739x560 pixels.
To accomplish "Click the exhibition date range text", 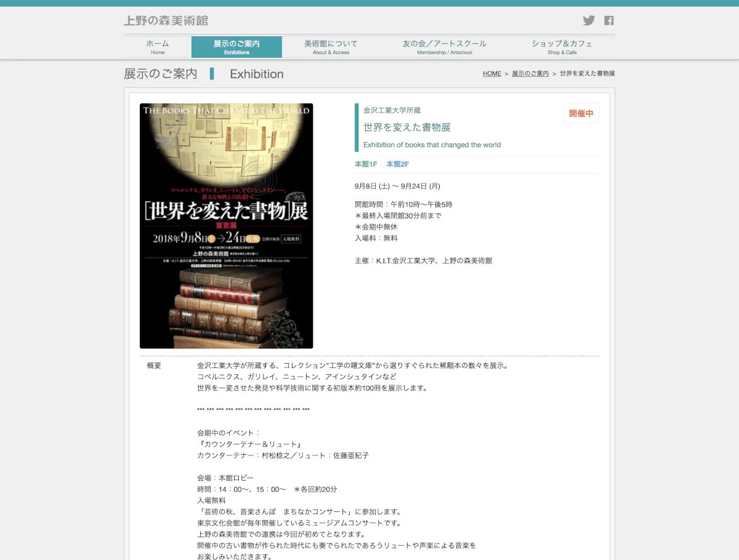I will point(397,186).
